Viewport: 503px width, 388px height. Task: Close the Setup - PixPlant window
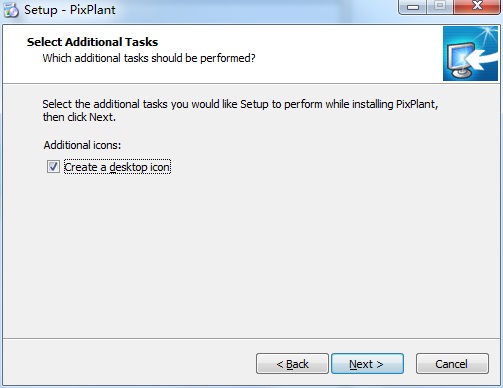click(477, 7)
